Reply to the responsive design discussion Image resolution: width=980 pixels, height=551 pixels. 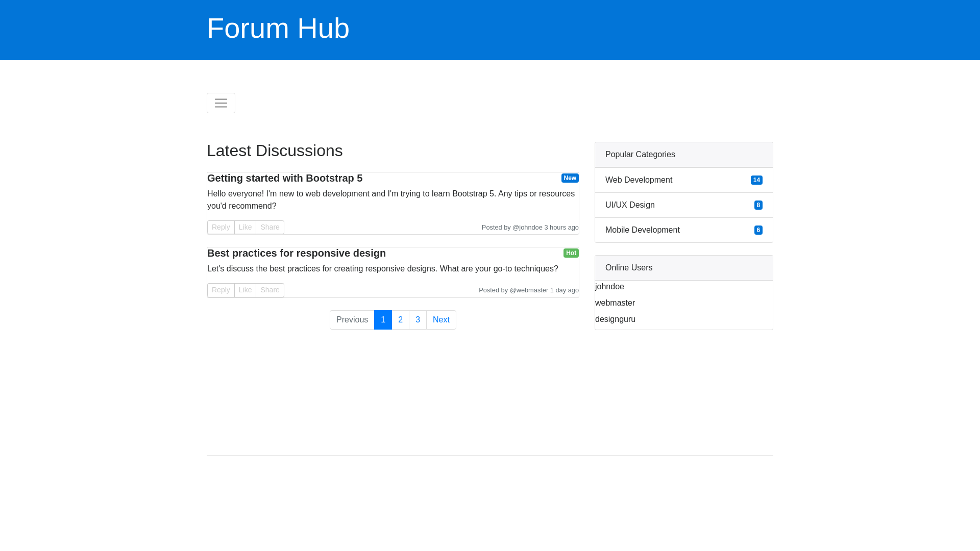click(x=220, y=290)
